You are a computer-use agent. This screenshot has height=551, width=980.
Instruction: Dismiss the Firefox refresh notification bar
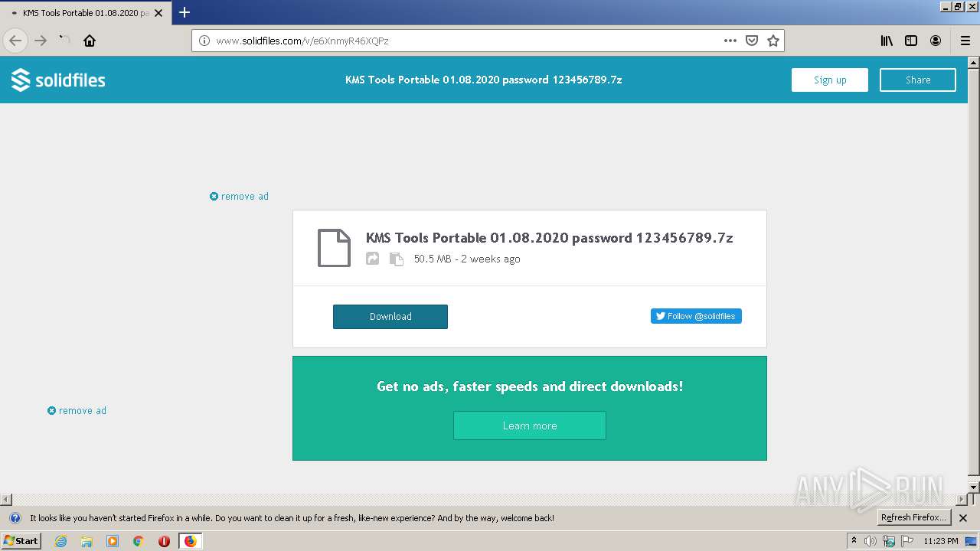963,518
